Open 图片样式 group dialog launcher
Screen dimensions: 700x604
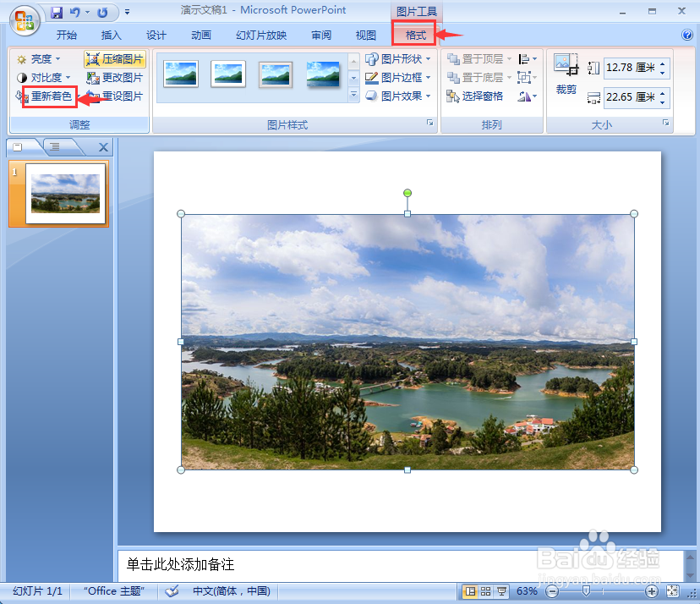pos(429,123)
